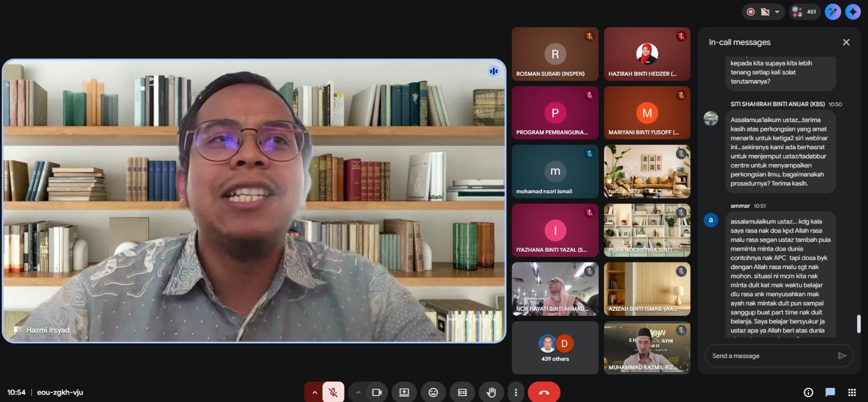
Task: Leave the call with red hang-up button
Action: pyautogui.click(x=544, y=392)
